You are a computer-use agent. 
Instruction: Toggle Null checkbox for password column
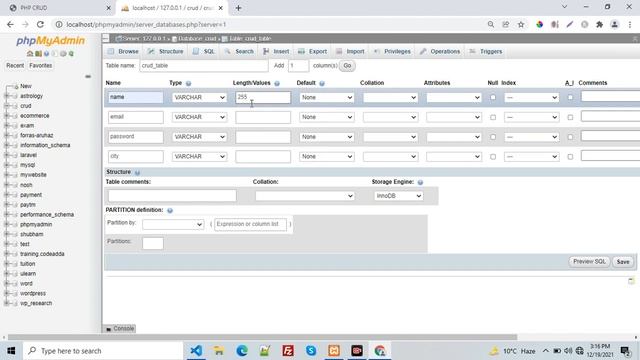tap(493, 137)
